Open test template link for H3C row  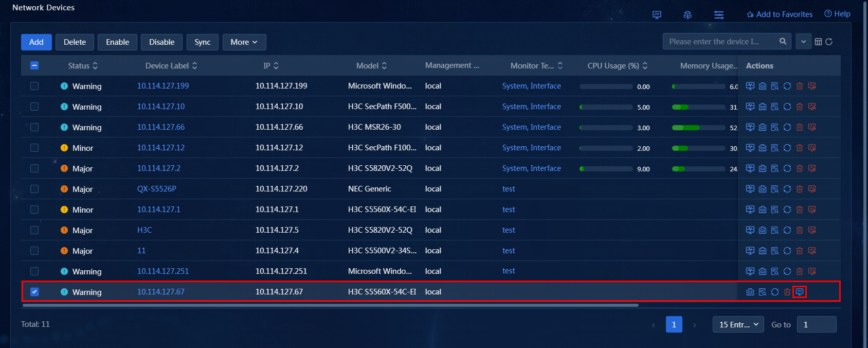[509, 230]
